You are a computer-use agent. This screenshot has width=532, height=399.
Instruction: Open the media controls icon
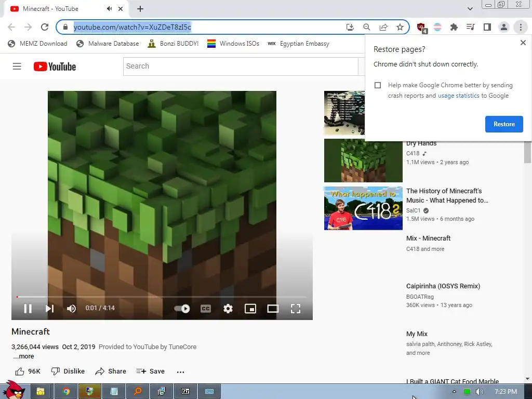[471, 27]
